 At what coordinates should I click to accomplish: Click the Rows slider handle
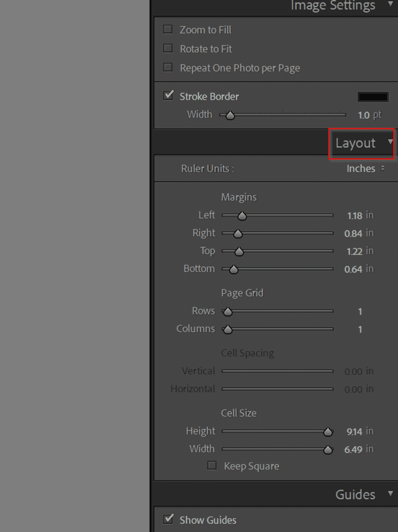click(x=227, y=312)
